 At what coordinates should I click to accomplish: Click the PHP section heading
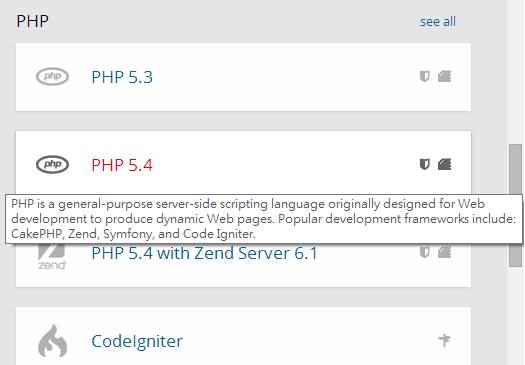point(32,21)
